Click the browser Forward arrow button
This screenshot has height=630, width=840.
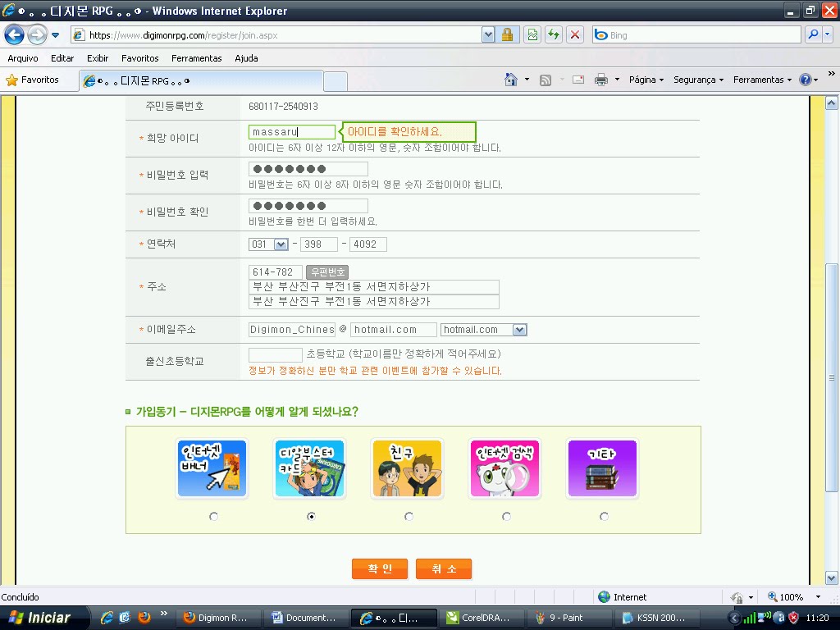pyautogui.click(x=37, y=35)
